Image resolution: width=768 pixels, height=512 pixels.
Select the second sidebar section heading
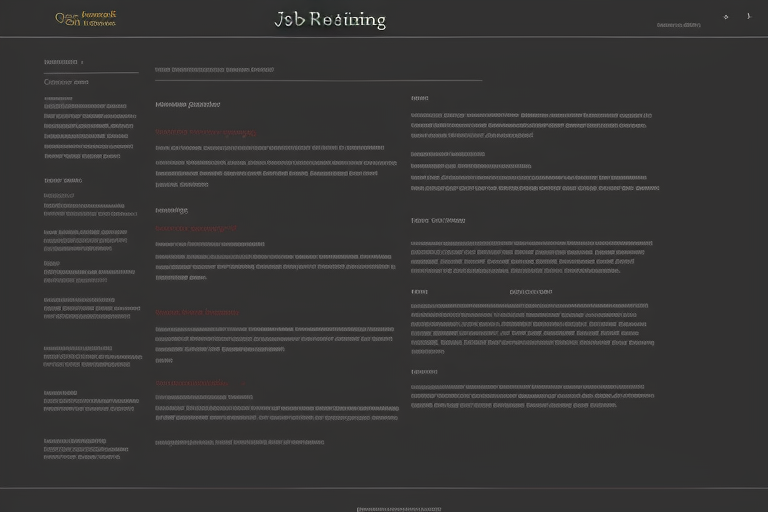point(63,180)
